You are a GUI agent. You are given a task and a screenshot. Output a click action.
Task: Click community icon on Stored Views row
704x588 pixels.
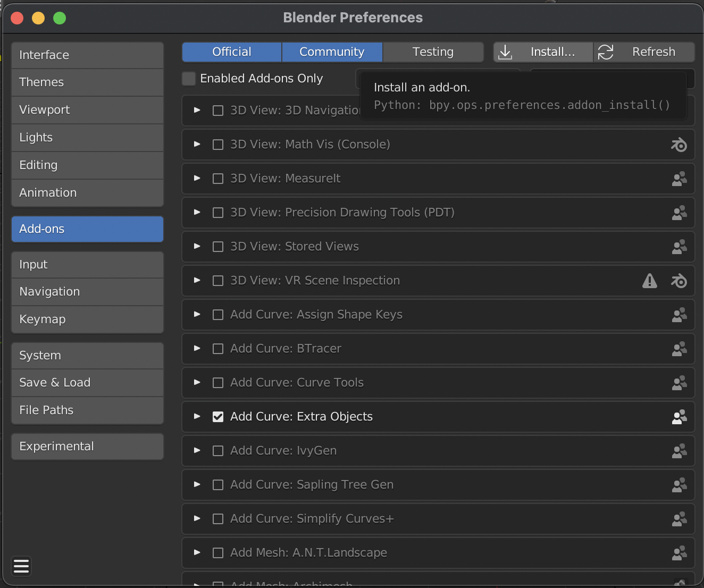point(679,247)
